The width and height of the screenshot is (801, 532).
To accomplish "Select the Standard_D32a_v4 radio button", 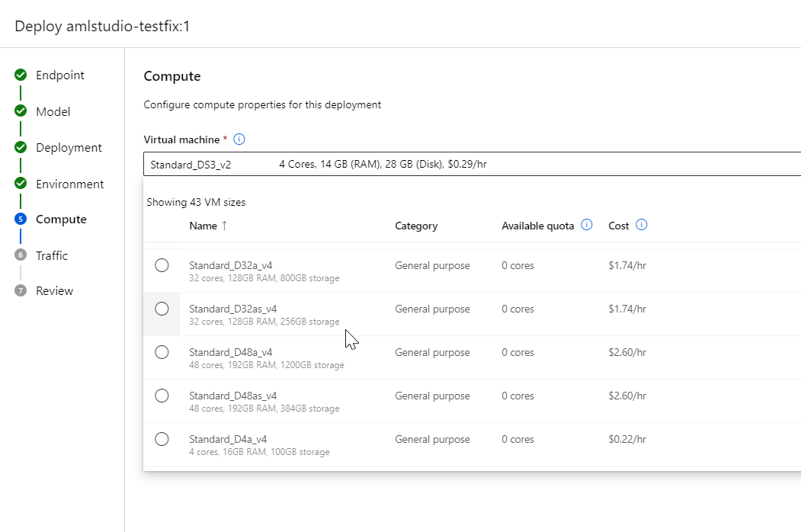I will (x=162, y=265).
